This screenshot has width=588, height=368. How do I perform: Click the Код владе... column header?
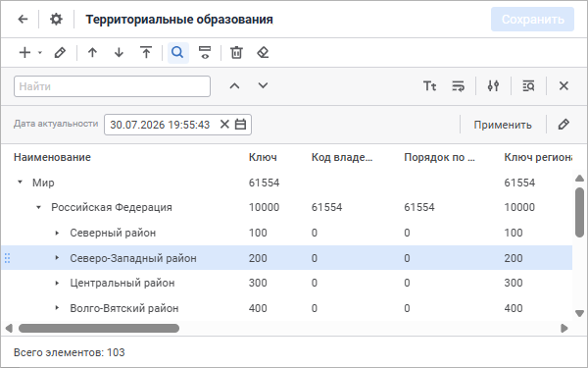[x=342, y=157]
